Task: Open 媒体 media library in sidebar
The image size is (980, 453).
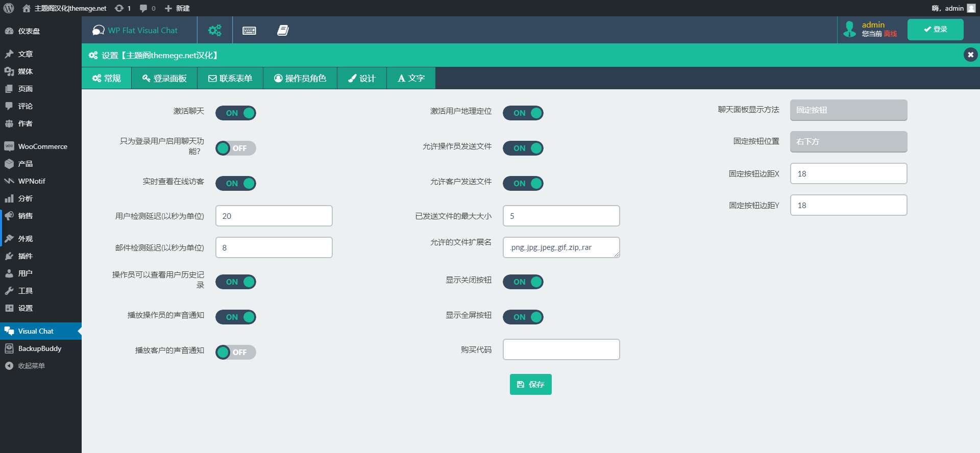Action: click(41, 71)
